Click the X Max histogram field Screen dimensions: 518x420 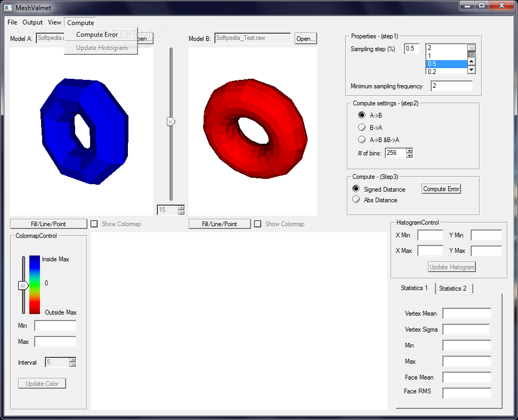430,251
